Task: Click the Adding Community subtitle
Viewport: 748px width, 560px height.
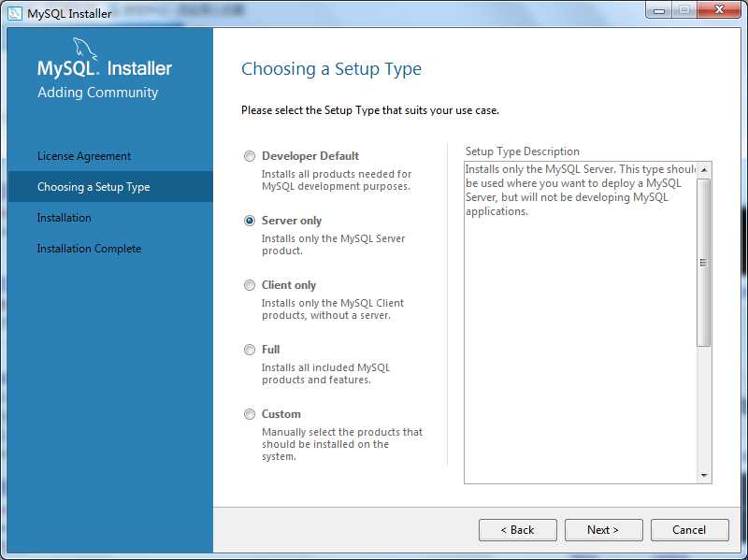Action: coord(98,92)
